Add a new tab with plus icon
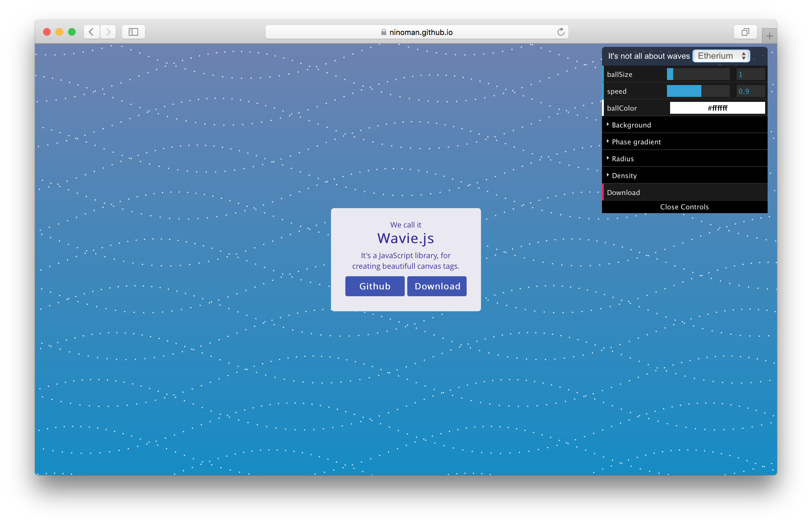Screen dimensions: 812x525 [x=769, y=36]
